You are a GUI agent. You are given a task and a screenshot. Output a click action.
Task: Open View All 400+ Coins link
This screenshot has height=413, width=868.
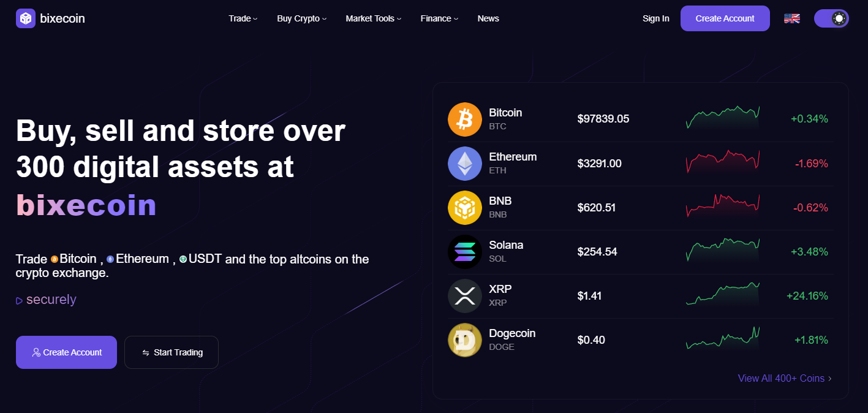780,378
